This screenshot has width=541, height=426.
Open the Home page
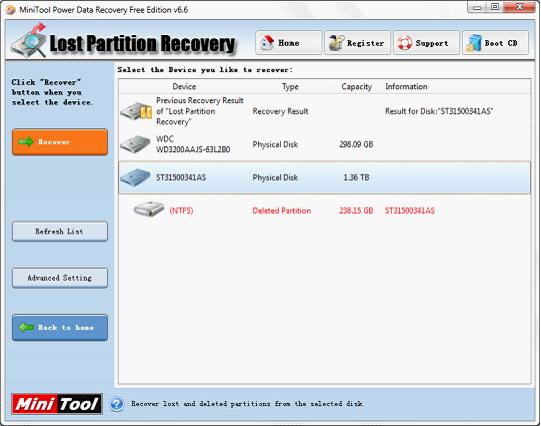(x=288, y=43)
